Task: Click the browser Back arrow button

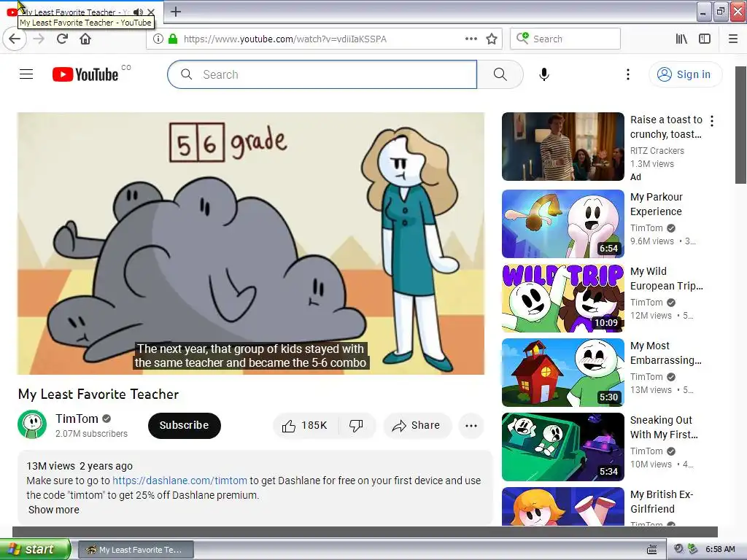Action: tap(15, 39)
